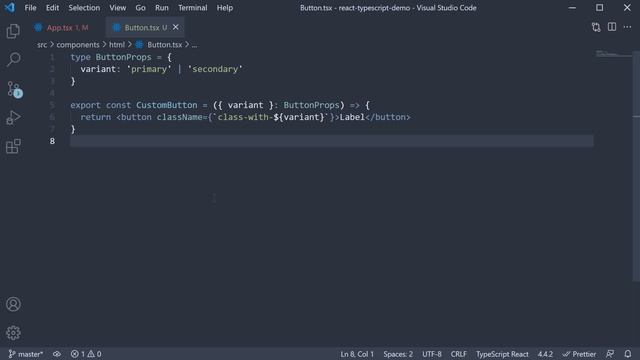Click line number 8 in gutter
The height and width of the screenshot is (360, 640).
point(52,141)
